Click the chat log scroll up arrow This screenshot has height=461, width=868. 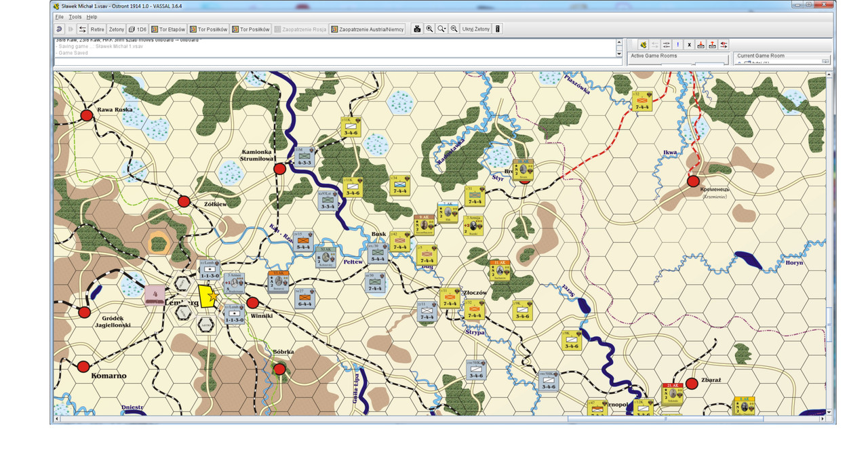click(x=618, y=41)
